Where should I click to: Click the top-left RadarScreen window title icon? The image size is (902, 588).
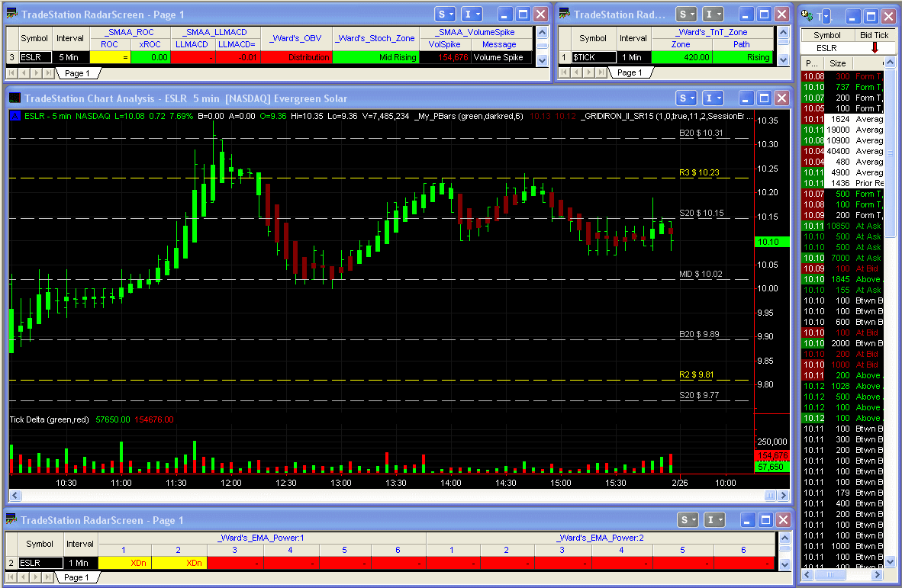tap(12, 14)
